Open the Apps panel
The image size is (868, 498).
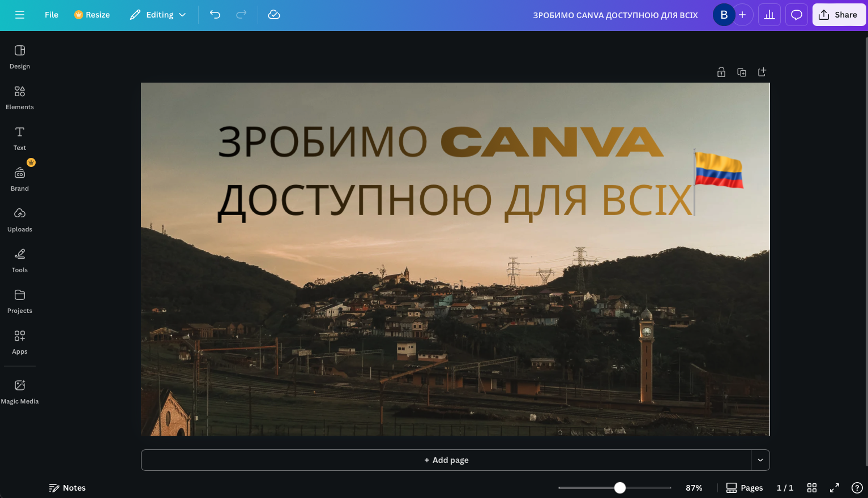point(20,342)
